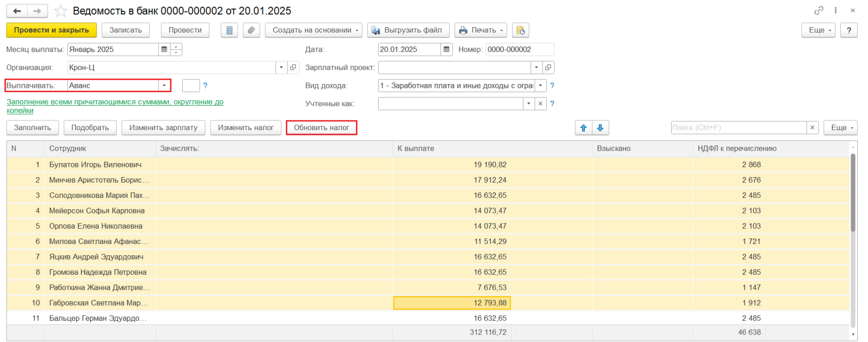Click the move row up arrow

coord(583,128)
